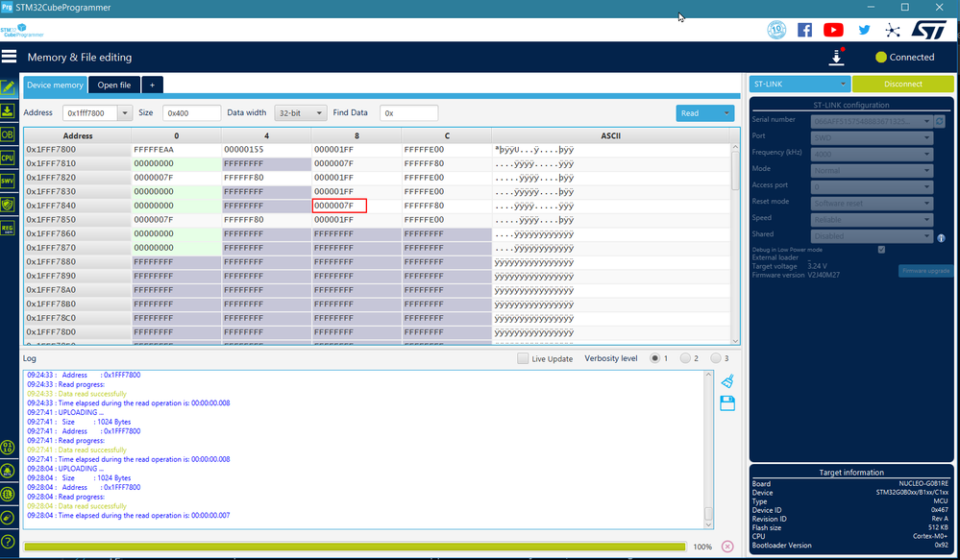Open the Address dropdown arrow
Viewport: 960px width, 560px height.
point(125,113)
